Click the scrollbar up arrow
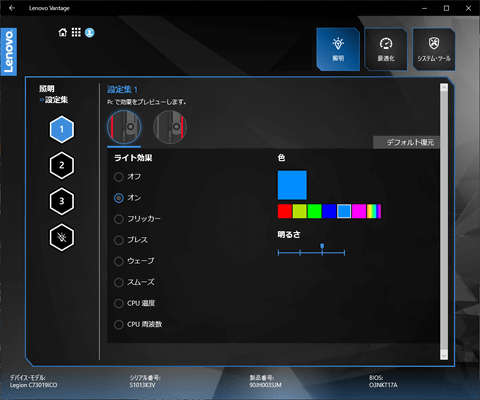Viewport: 480px width, 400px height. point(444,87)
